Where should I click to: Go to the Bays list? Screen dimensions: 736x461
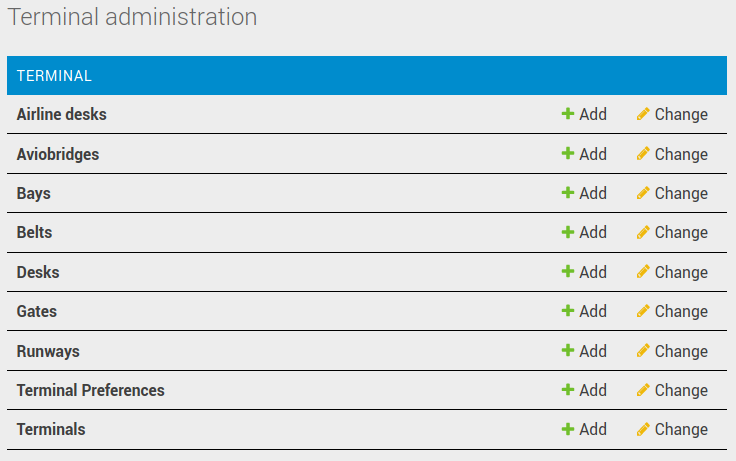[x=34, y=193]
